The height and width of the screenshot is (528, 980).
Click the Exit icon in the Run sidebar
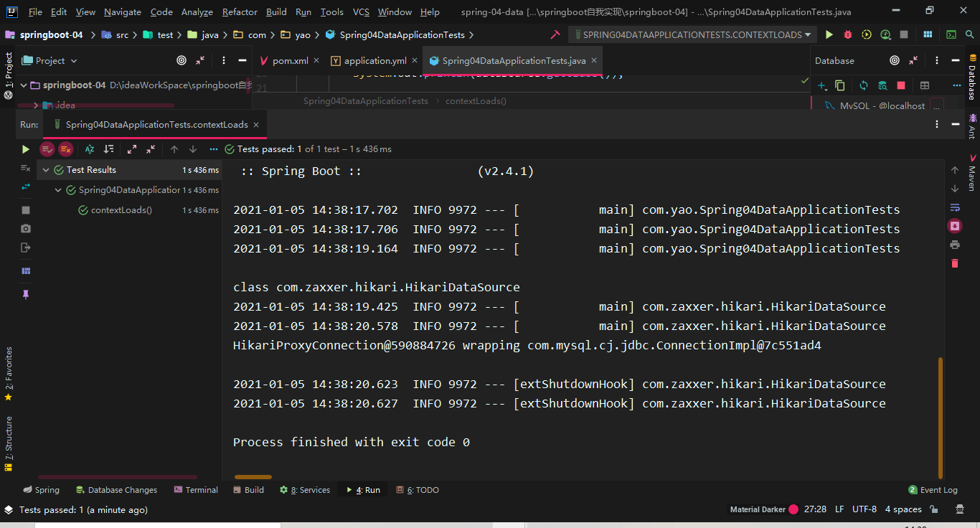coord(26,247)
